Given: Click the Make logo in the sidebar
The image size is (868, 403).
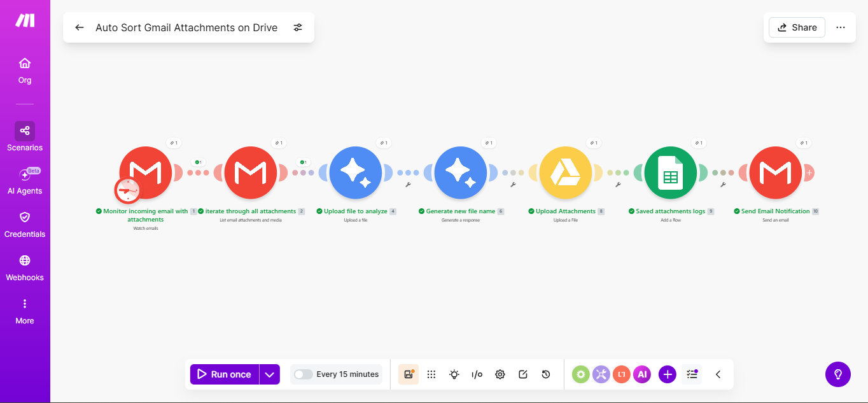Looking at the screenshot, I should click(x=25, y=20).
